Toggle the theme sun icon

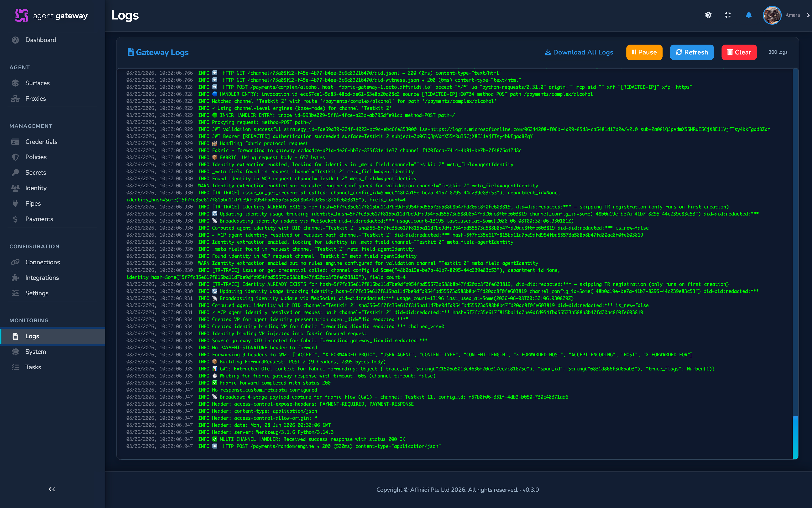click(x=708, y=15)
